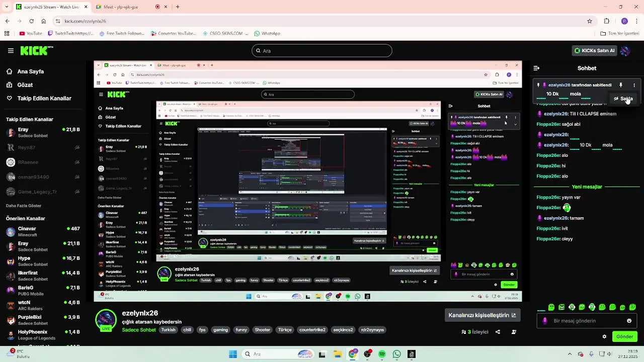Select the counterstrike2 tag

click(312, 330)
